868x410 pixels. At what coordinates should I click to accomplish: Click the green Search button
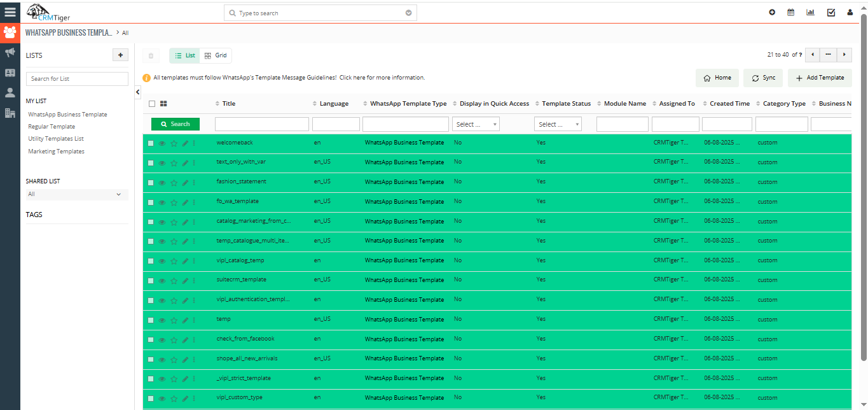(176, 124)
